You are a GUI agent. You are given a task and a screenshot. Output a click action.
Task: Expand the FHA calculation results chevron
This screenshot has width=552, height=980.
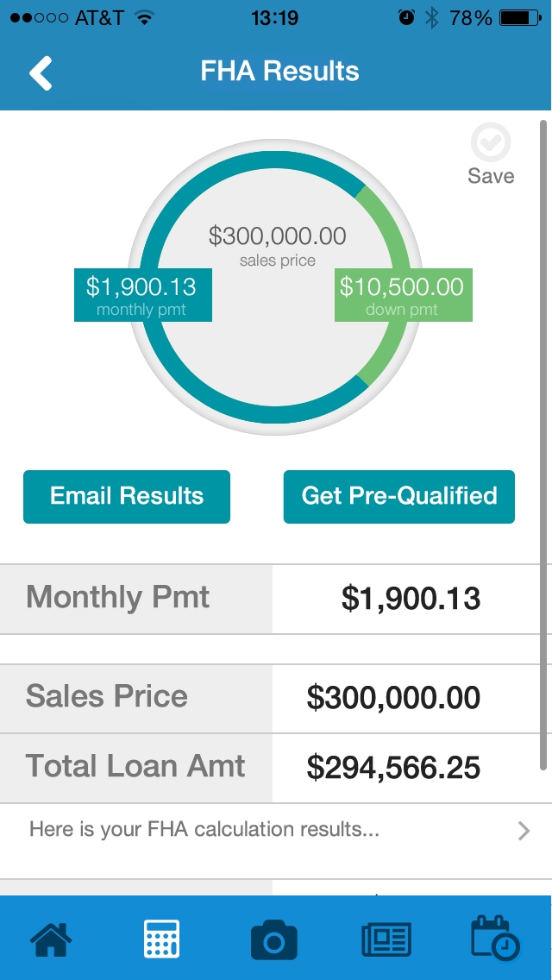tap(524, 831)
